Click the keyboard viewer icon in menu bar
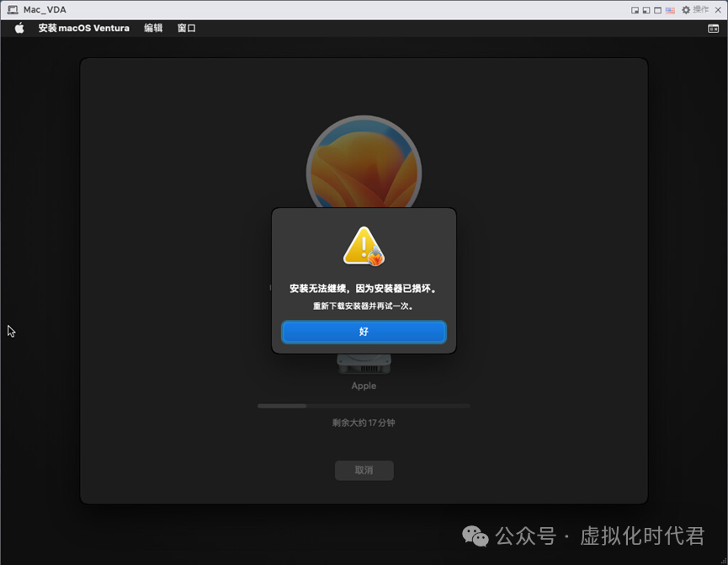The width and height of the screenshot is (728, 565). point(713,29)
